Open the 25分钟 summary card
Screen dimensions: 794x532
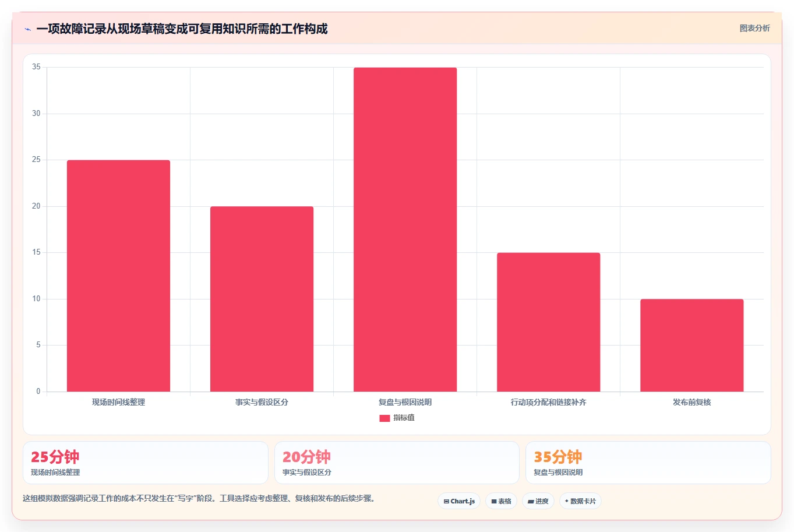145,463
